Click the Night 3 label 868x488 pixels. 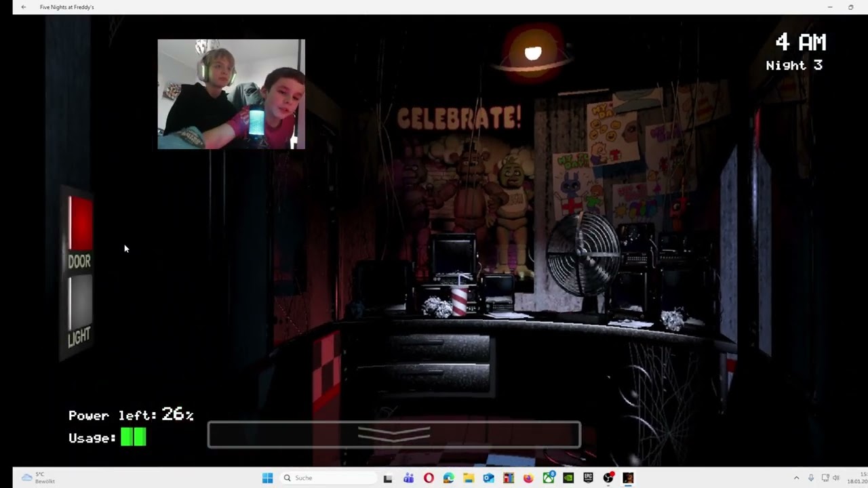[794, 66]
